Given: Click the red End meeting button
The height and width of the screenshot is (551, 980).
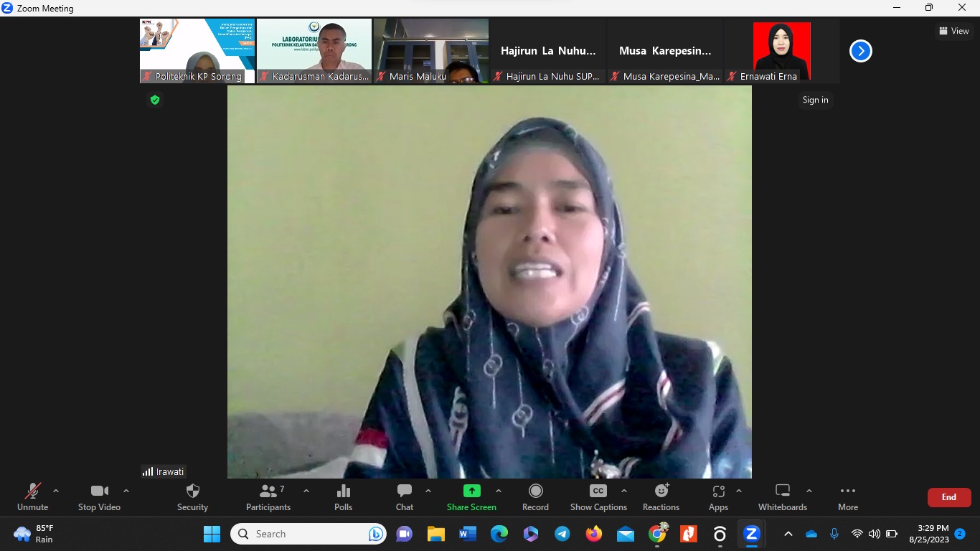Looking at the screenshot, I should click(x=948, y=497).
